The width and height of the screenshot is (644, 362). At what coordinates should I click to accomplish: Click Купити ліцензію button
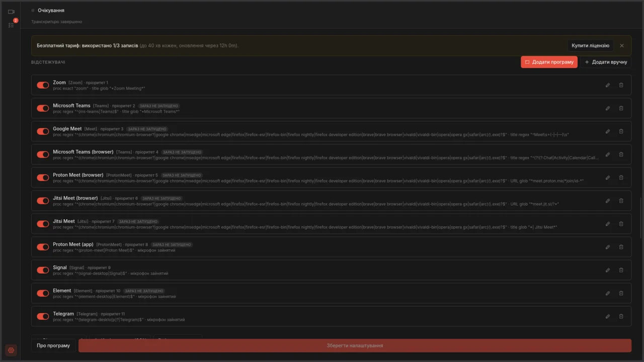(x=590, y=46)
